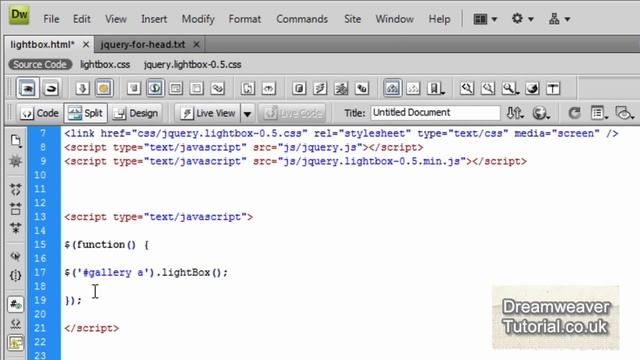Open the Format menu
The height and width of the screenshot is (360, 640).
coord(244,19)
